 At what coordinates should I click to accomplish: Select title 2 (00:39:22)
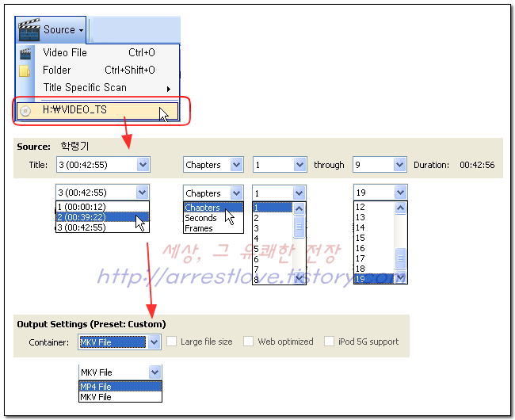(x=102, y=217)
